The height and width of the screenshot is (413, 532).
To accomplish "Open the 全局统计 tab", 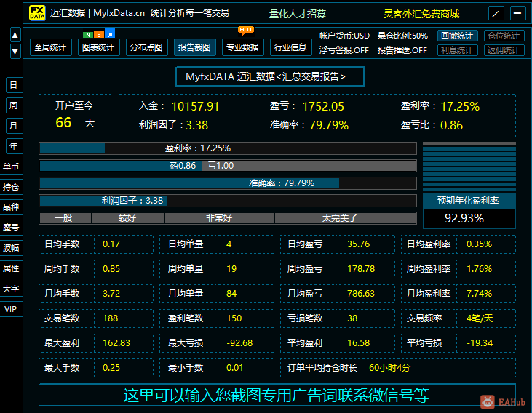I will tap(50, 47).
